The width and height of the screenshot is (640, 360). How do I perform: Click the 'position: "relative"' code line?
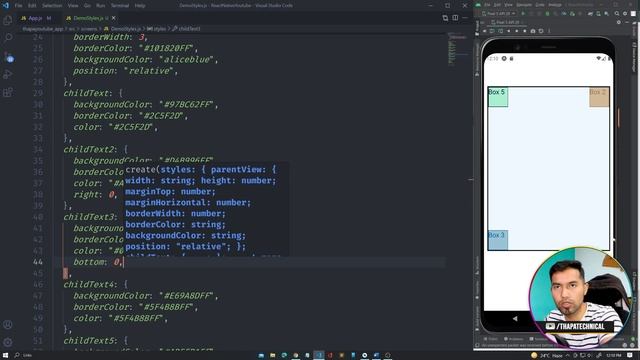126,71
